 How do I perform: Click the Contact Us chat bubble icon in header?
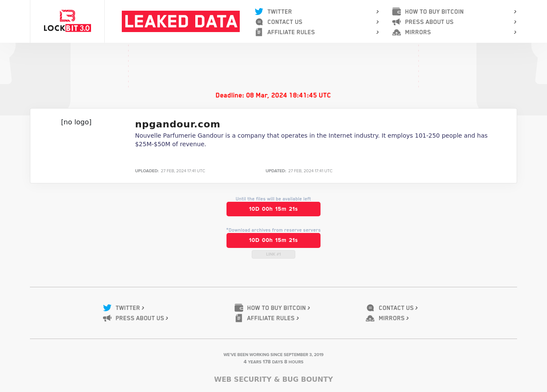pos(259,22)
